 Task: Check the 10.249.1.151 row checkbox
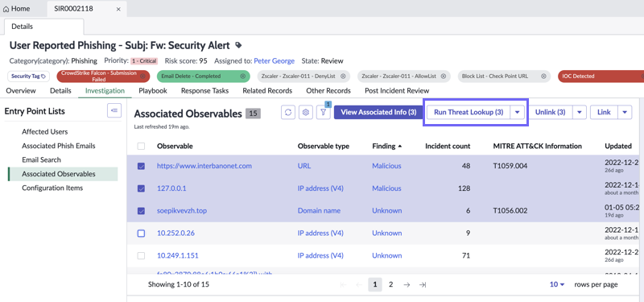[x=141, y=255]
